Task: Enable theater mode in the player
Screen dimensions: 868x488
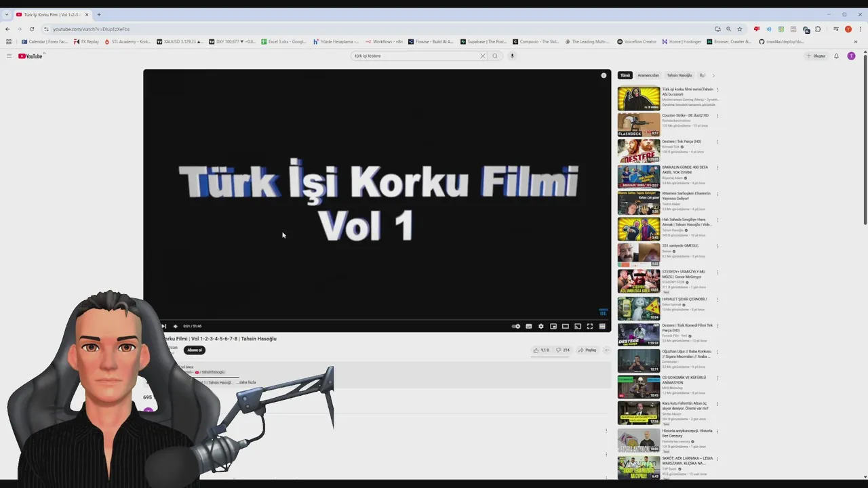Action: tap(566, 326)
